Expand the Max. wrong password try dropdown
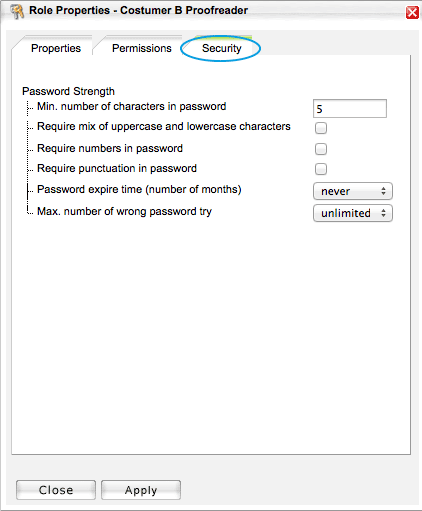The height and width of the screenshot is (511, 422). click(x=353, y=213)
